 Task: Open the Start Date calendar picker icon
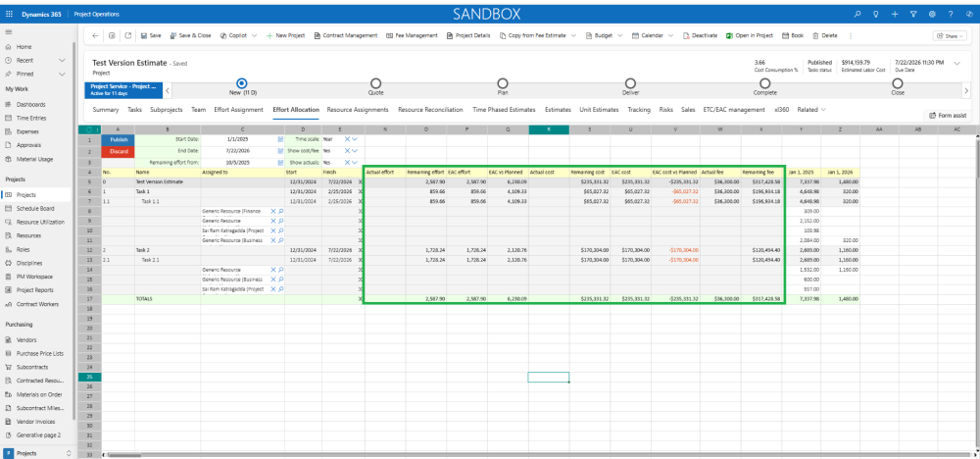[280, 139]
